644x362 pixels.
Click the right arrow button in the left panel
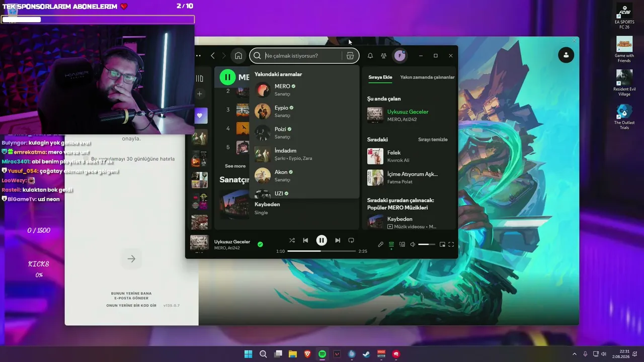click(131, 259)
